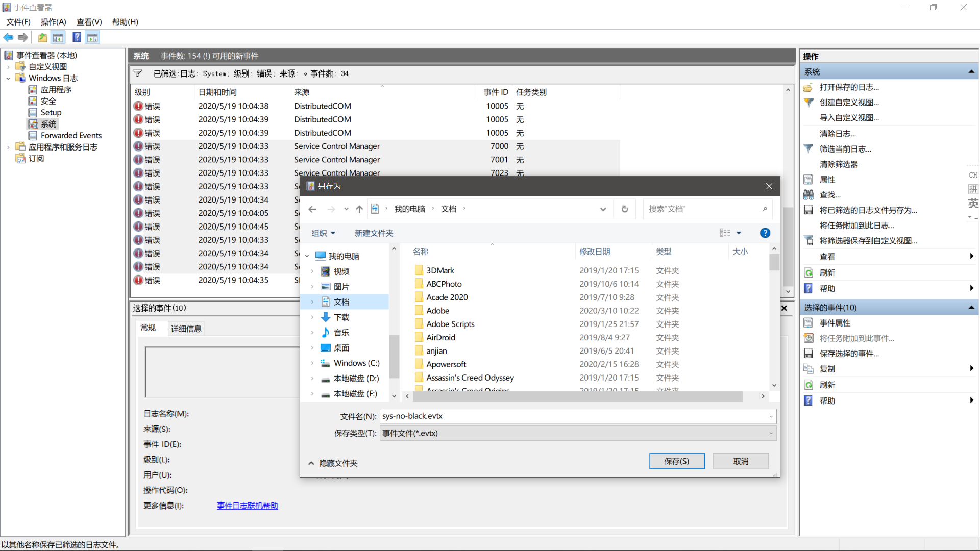Open 事件属性 for selected events

[x=835, y=322]
